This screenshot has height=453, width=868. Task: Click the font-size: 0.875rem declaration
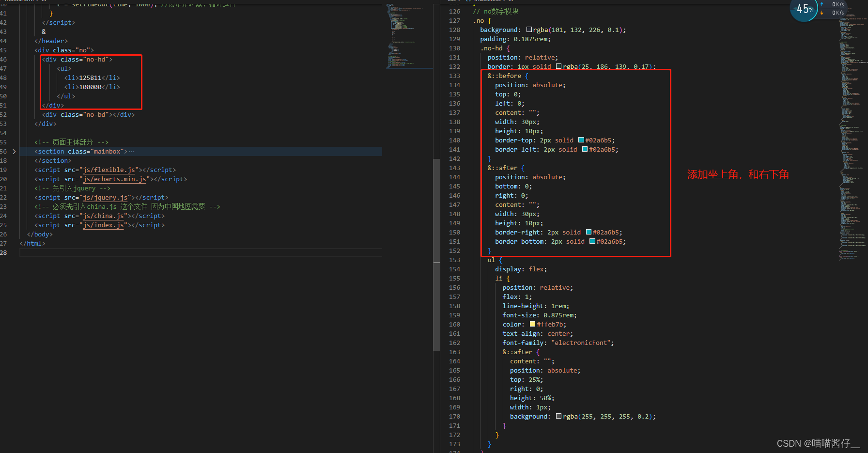540,315
